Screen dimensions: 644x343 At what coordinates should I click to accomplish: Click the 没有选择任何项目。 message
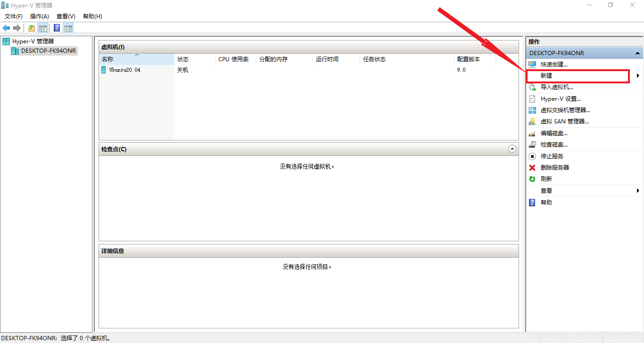point(307,267)
